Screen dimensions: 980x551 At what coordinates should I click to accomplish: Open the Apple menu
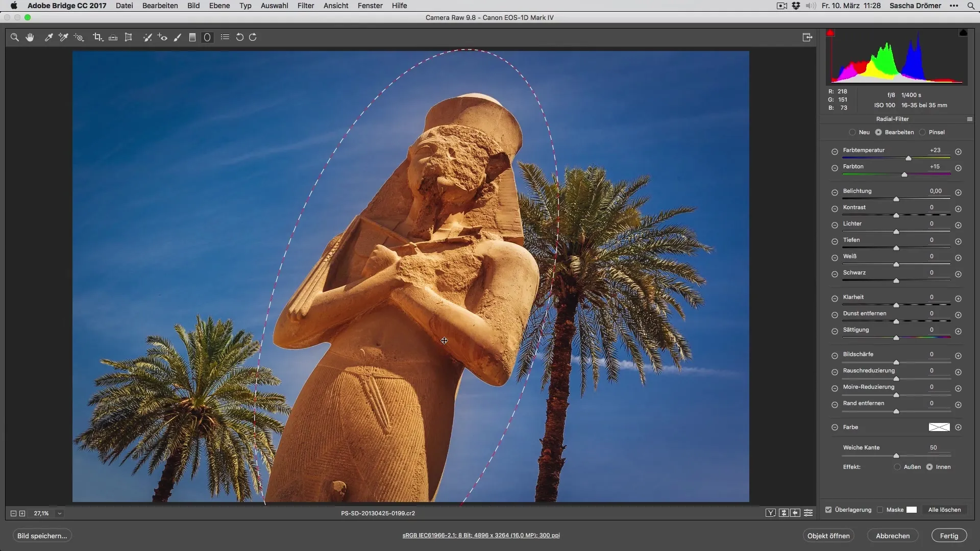(14, 6)
